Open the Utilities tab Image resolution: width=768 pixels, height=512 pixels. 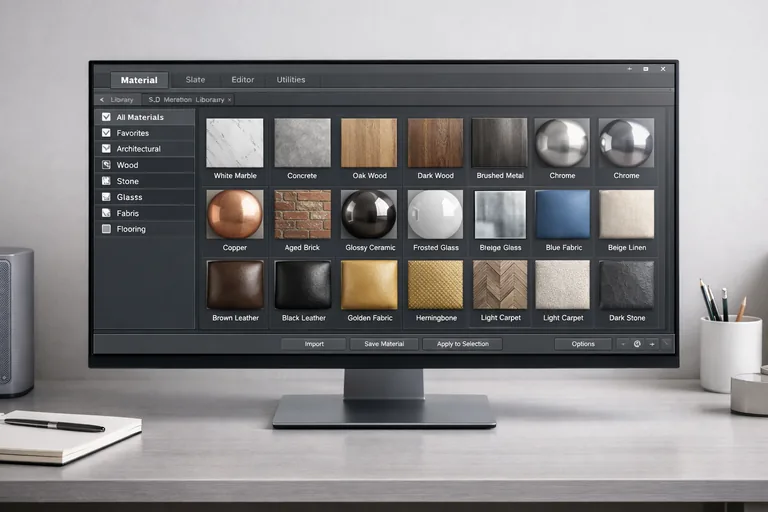click(291, 80)
